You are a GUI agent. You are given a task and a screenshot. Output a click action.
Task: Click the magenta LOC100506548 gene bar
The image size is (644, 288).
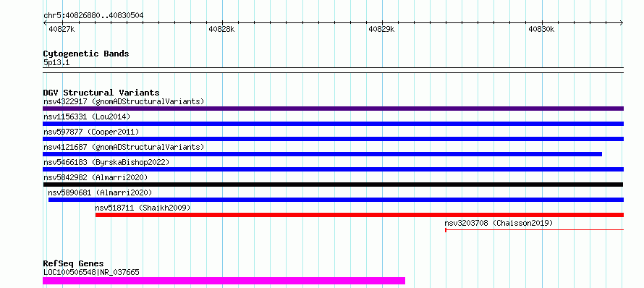click(x=224, y=281)
